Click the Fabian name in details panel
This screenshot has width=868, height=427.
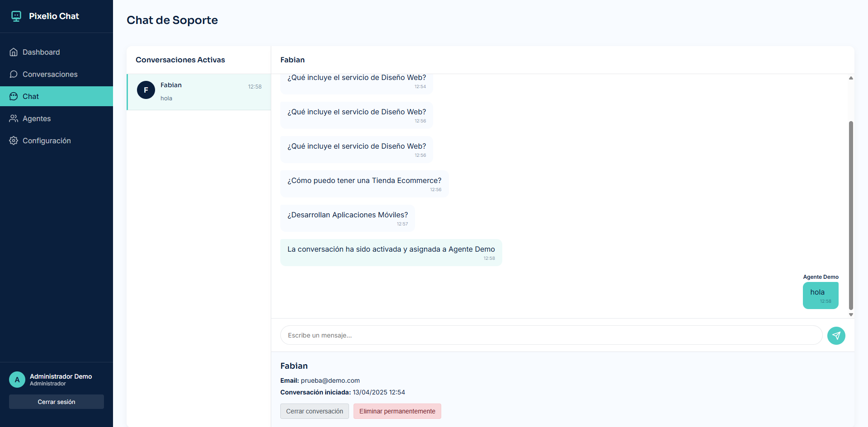pos(294,366)
